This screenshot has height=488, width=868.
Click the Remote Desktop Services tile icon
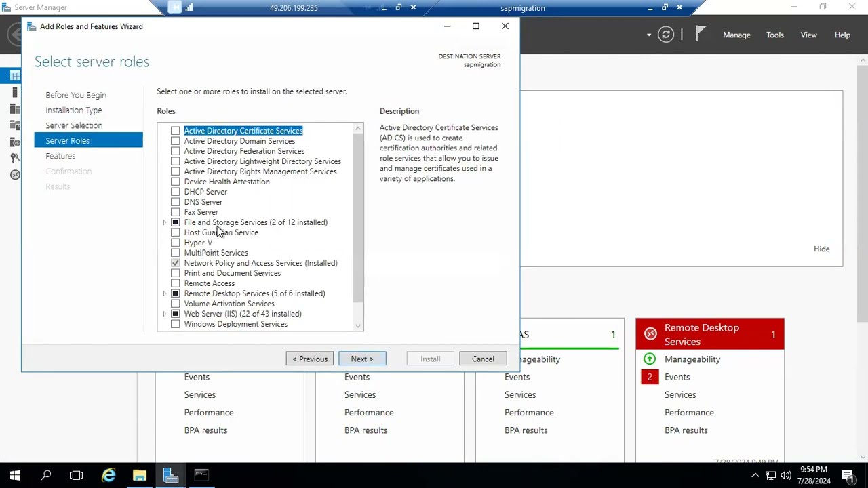(x=650, y=333)
